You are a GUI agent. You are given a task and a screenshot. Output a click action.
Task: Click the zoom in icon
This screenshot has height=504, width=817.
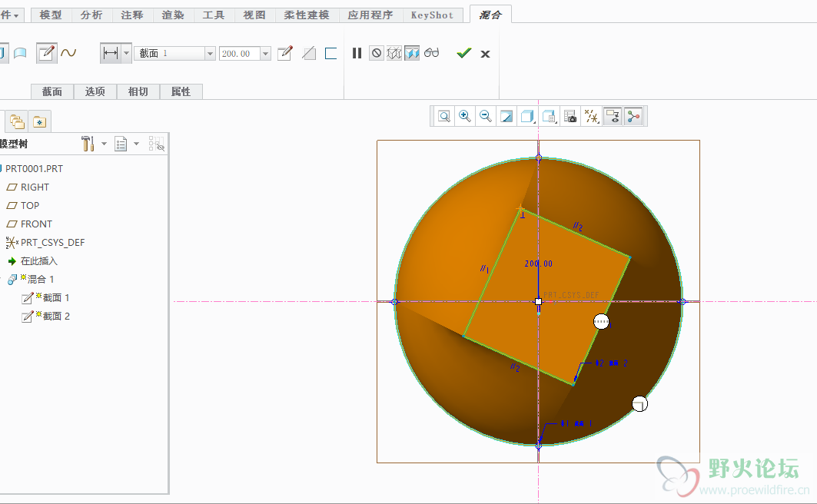465,116
